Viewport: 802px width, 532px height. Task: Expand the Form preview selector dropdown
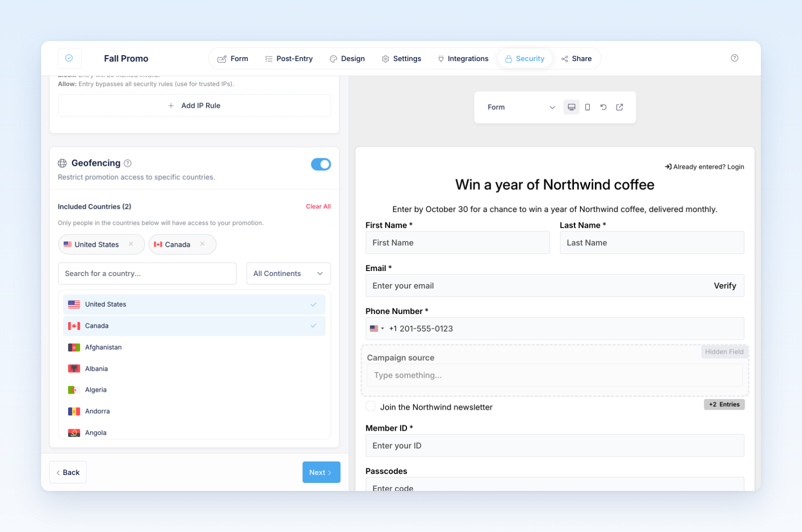[x=521, y=107]
